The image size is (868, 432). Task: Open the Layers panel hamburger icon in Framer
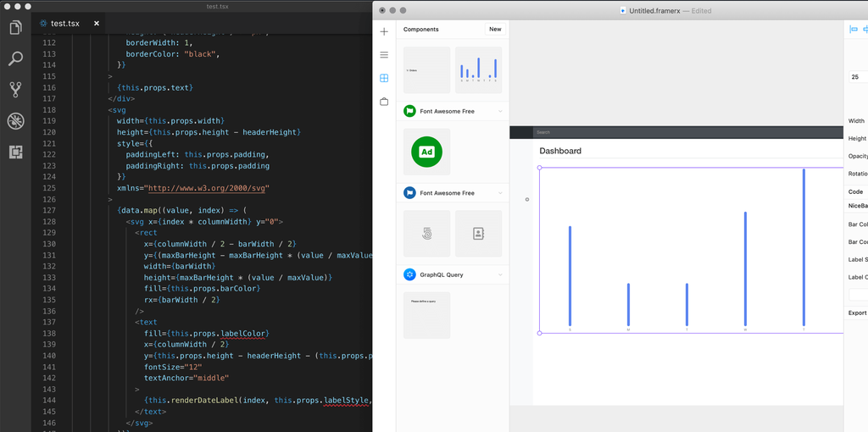click(x=384, y=55)
